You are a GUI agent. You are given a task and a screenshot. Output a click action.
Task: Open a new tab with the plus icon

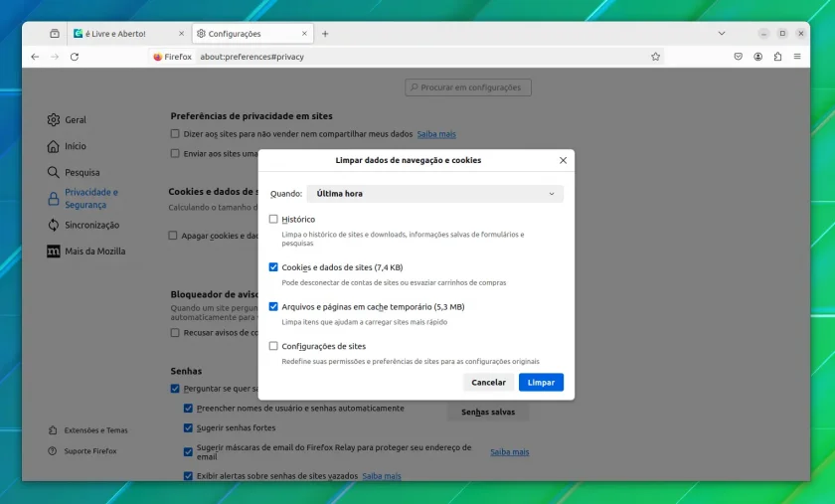point(325,34)
